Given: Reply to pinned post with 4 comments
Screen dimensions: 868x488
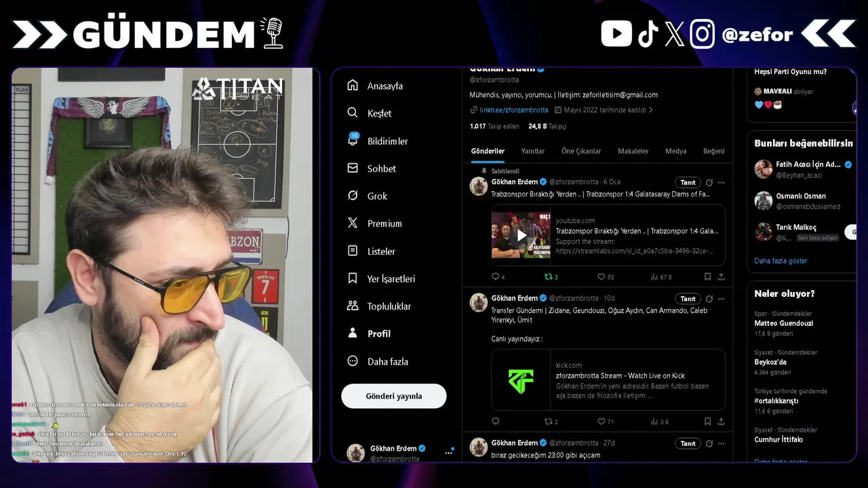Looking at the screenshot, I should [498, 277].
